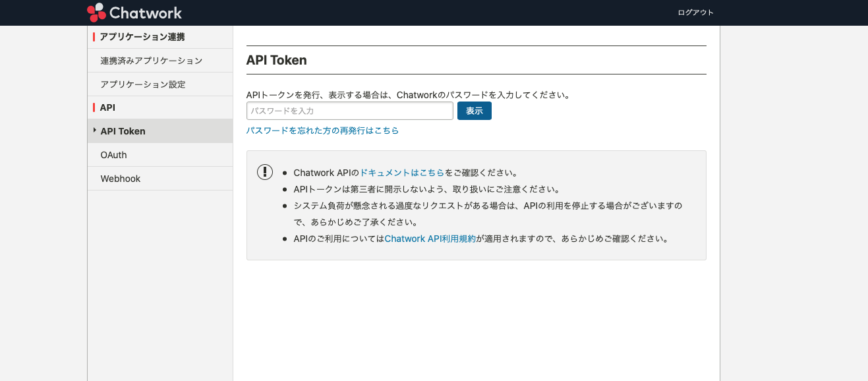Click the API section heading in the sidebar
Viewport: 868px width, 381px height.
(107, 107)
